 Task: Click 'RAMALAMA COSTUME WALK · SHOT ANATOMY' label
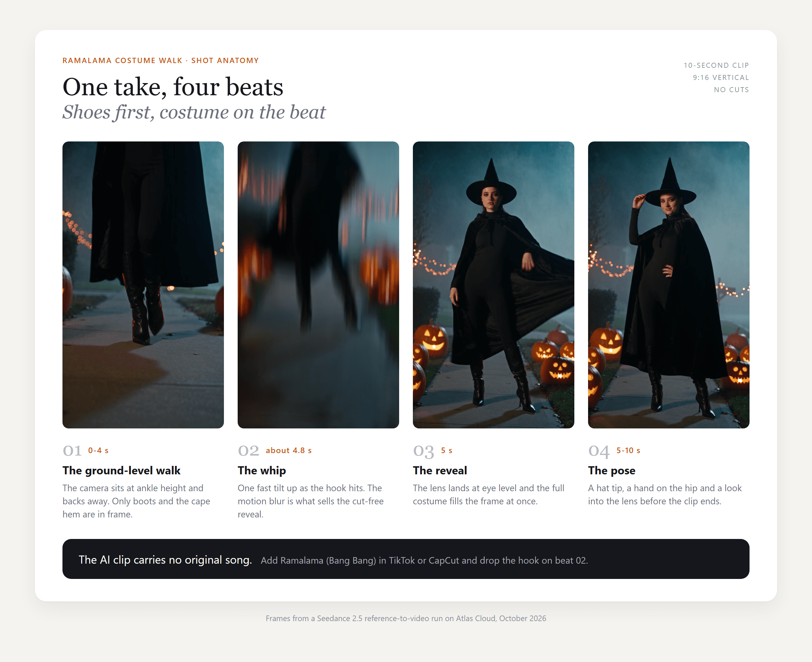[161, 61]
